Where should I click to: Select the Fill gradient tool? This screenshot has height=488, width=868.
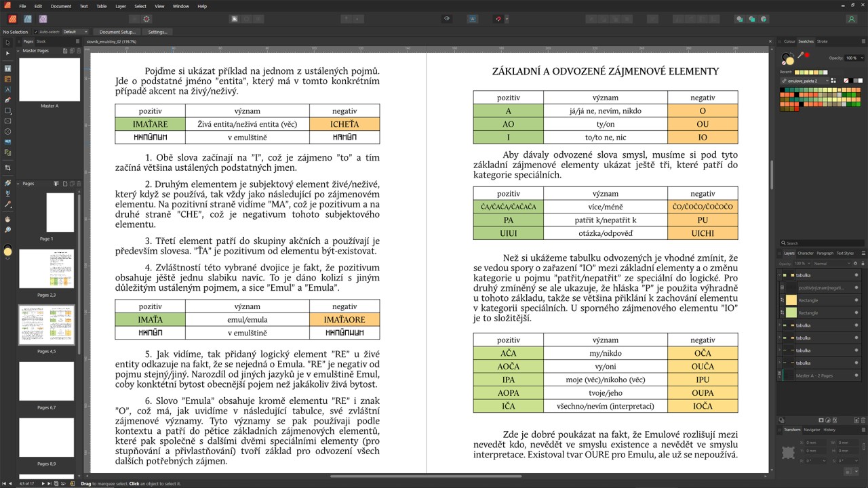tap(7, 183)
